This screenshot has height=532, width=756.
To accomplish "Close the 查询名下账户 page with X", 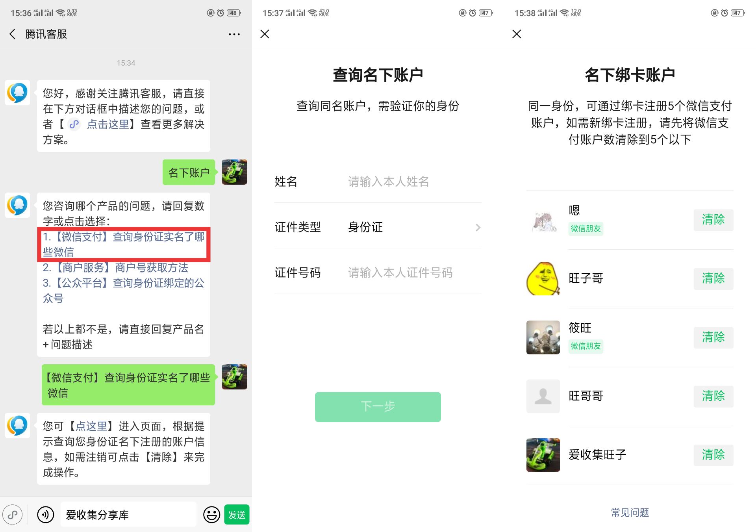I will [x=265, y=34].
